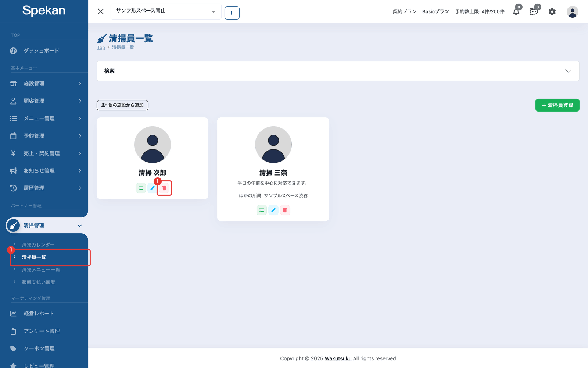This screenshot has width=588, height=368.
Task: Select 報酬支払い履歴 in the sidebar
Action: 39,282
